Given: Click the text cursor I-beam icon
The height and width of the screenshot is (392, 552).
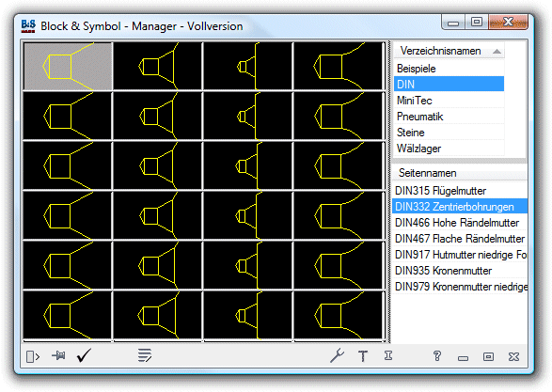Looking at the screenshot, I should [x=388, y=355].
